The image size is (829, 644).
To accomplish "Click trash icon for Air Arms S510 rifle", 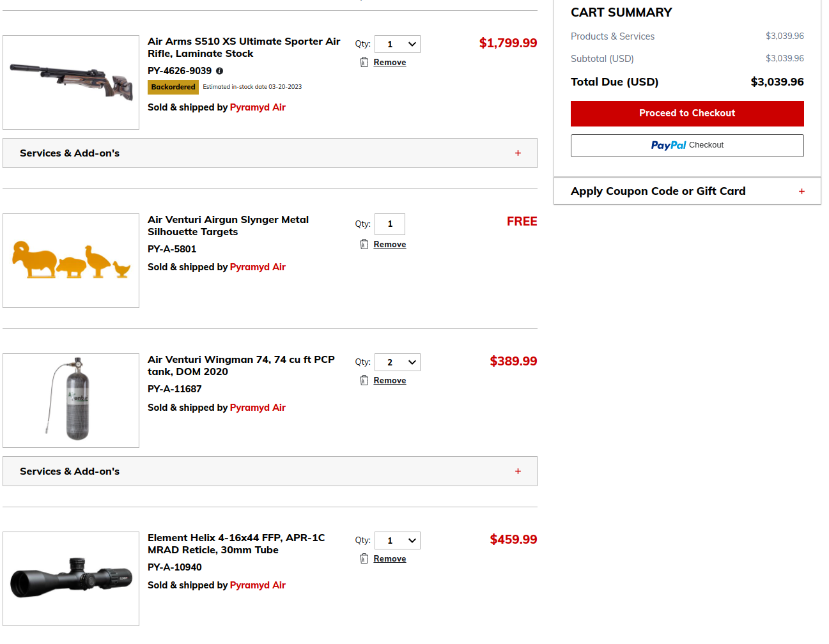I will (364, 62).
